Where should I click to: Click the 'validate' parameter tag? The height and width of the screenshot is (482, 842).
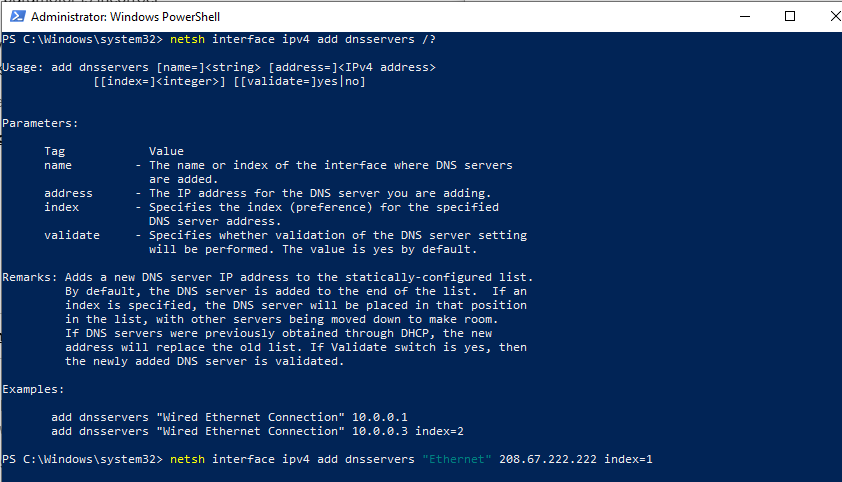click(x=72, y=235)
